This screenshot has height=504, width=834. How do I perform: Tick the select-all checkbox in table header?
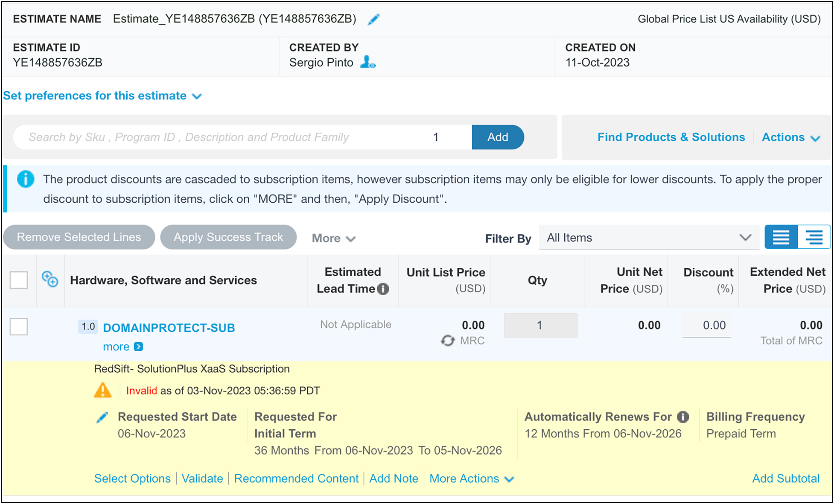[19, 280]
